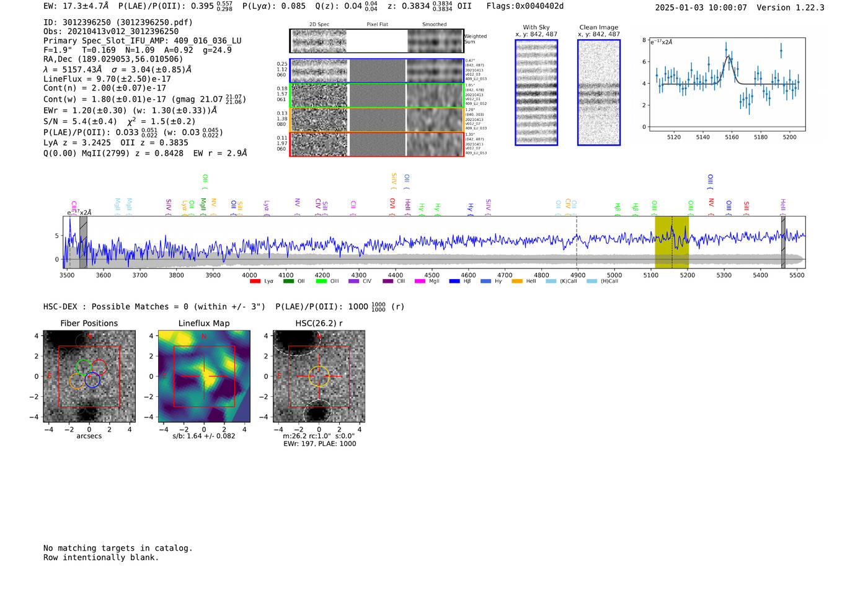Select the magenta MgII legend swatch
Viewport: 868px width, 591px height.
point(420,282)
